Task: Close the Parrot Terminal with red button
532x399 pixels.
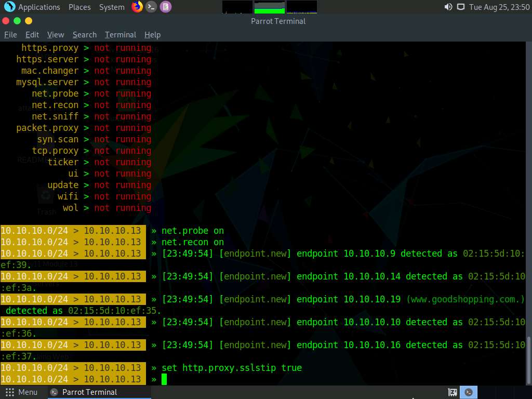Action: [x=5, y=21]
